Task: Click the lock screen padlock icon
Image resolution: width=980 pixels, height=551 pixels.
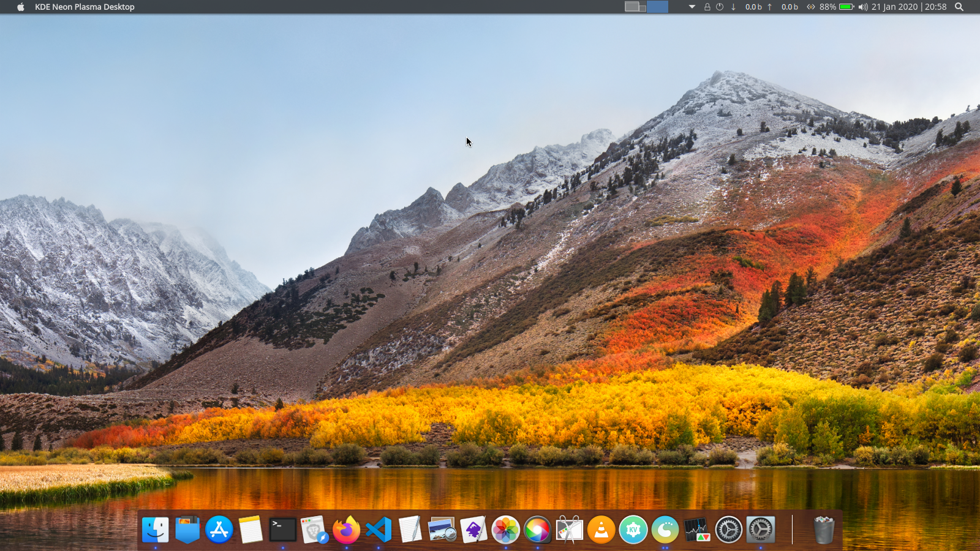Action: tap(707, 7)
